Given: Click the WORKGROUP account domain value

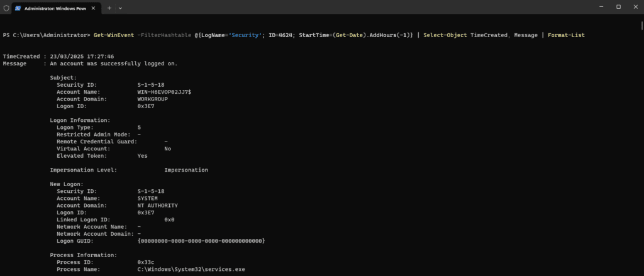Looking at the screenshot, I should 152,99.
